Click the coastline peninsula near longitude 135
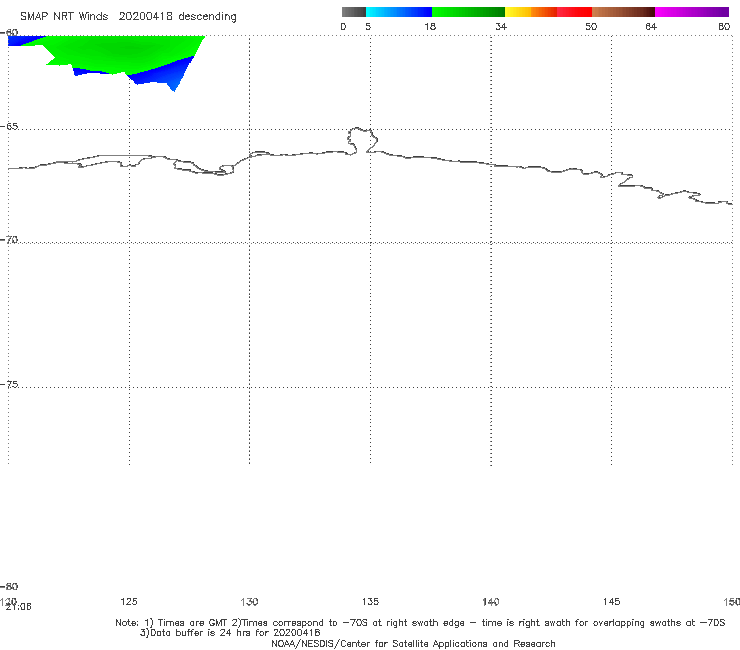The width and height of the screenshot is (740, 650). (362, 140)
